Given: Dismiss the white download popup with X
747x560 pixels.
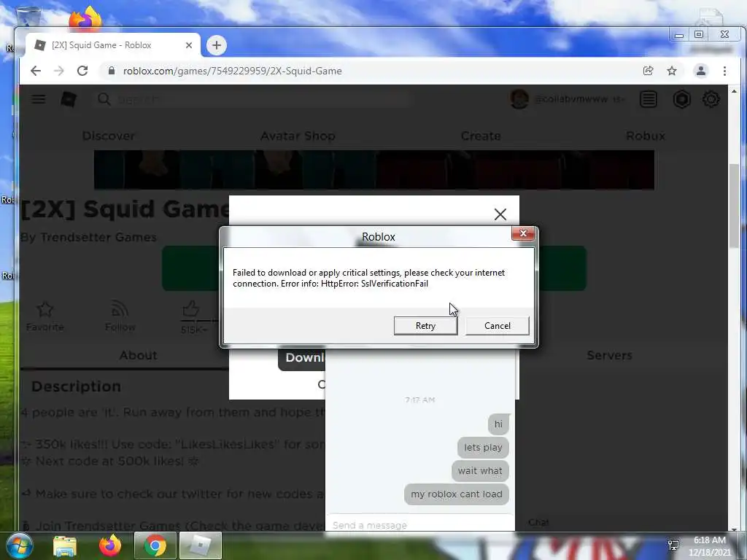Looking at the screenshot, I should 500,214.
